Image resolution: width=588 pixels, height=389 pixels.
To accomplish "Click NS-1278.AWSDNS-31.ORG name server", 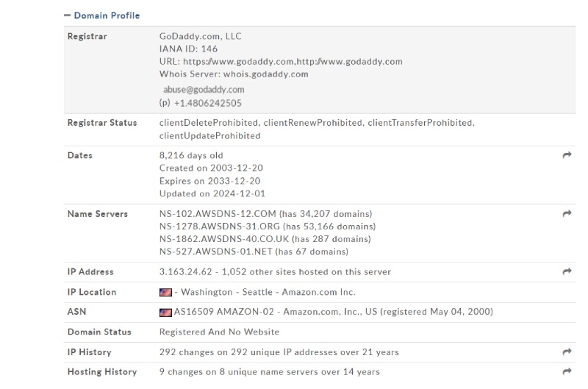I will click(x=219, y=226).
